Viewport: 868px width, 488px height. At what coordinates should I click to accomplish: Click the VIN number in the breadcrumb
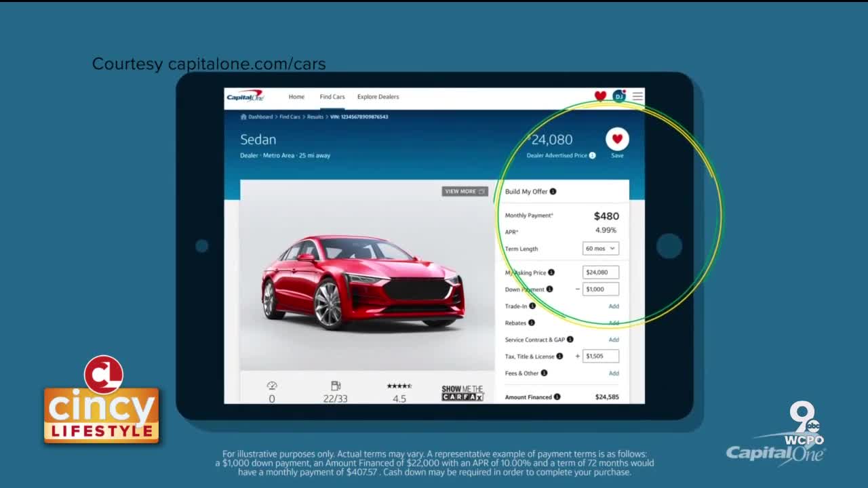pyautogui.click(x=359, y=117)
